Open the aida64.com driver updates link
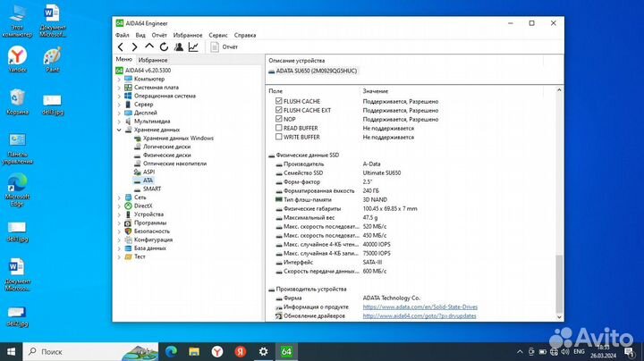This screenshot has height=361, width=644. tap(419, 316)
